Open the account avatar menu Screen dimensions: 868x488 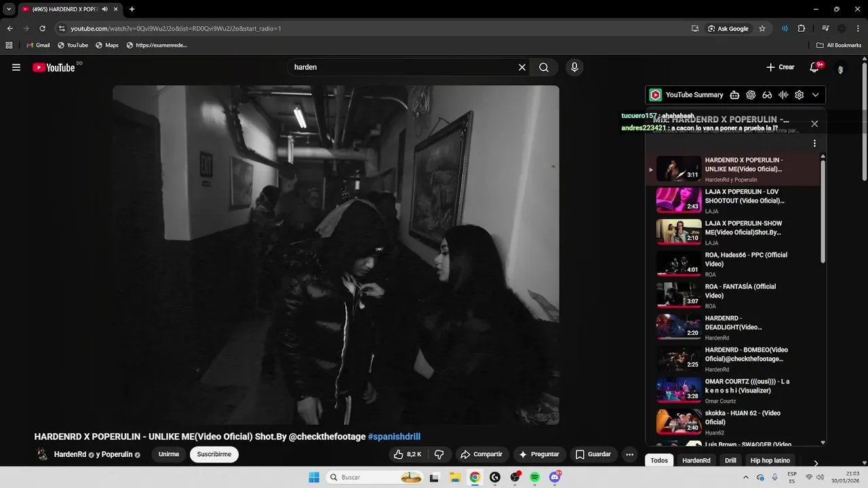pos(841,68)
